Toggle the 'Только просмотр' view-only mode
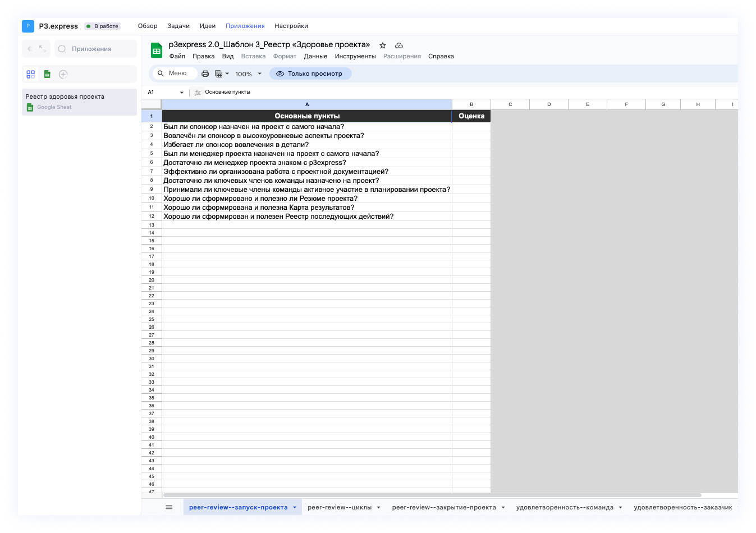756x533 pixels. pyautogui.click(x=310, y=73)
